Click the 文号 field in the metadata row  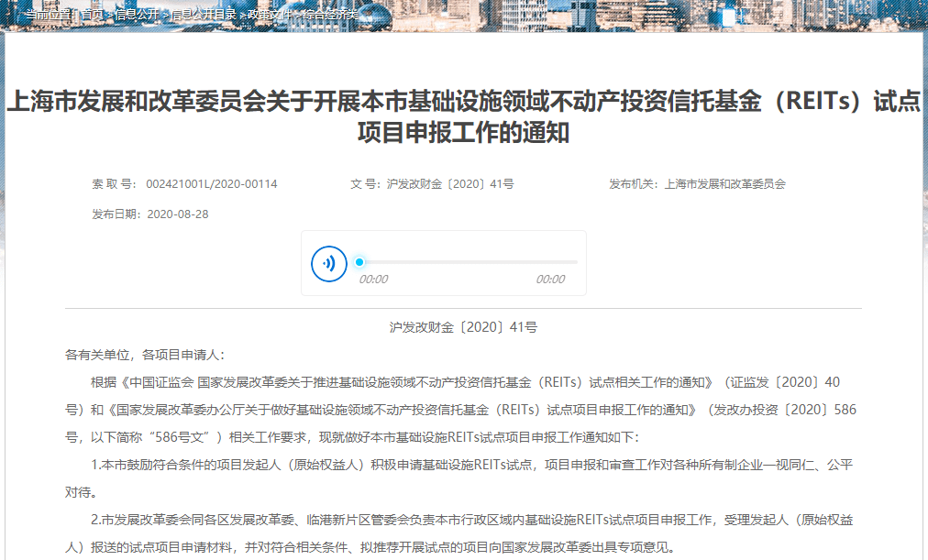point(432,184)
